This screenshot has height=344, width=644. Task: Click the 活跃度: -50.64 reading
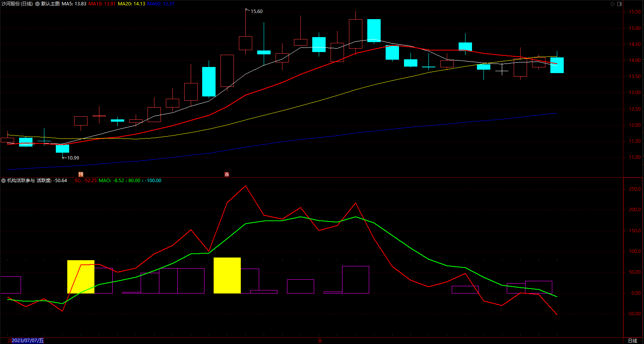(52, 181)
